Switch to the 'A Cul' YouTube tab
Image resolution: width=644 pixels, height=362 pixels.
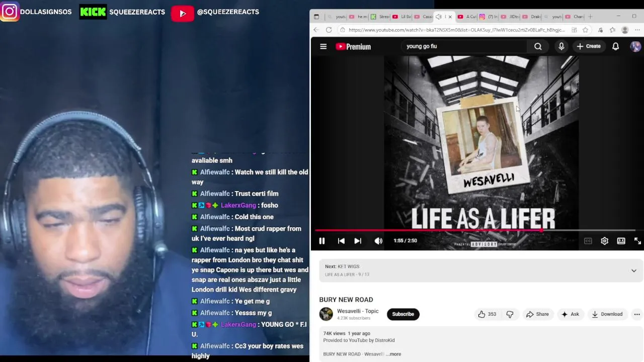click(467, 17)
